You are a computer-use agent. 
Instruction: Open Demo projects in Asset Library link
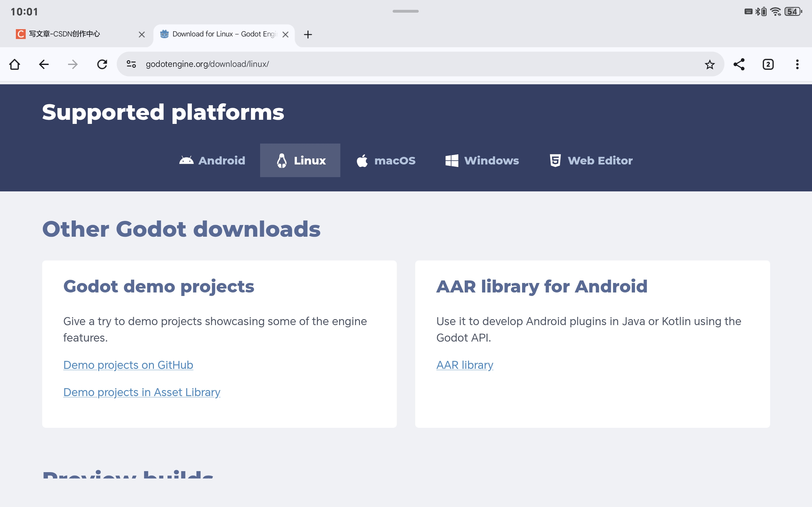click(x=141, y=392)
